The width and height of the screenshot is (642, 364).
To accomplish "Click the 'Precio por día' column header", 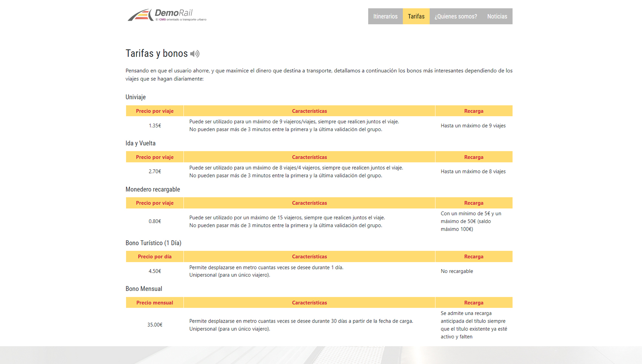I will (x=155, y=257).
